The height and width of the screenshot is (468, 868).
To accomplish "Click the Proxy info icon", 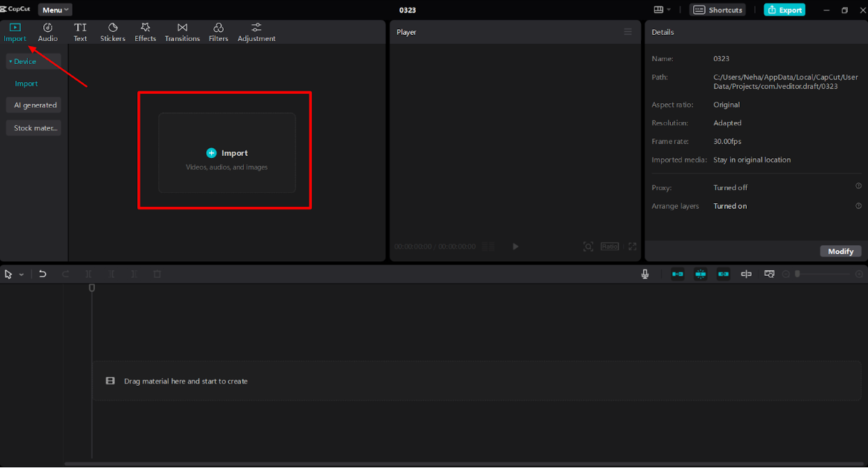I will 858,186.
